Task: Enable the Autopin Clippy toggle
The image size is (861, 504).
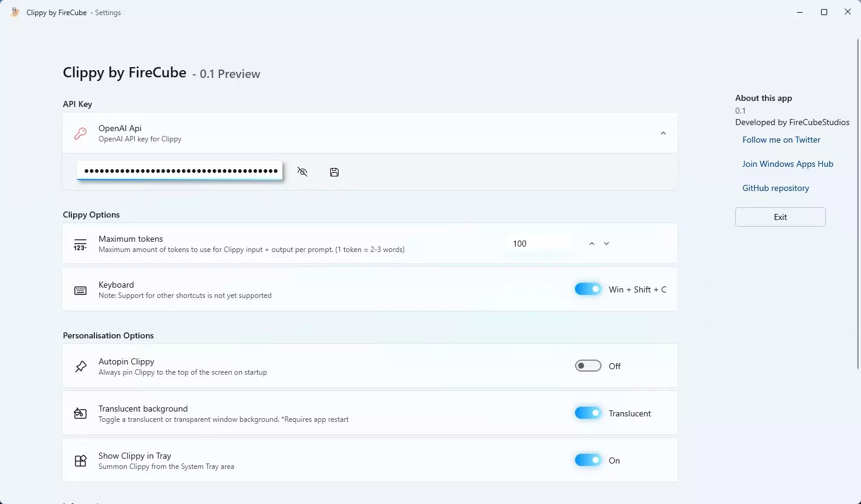Action: (588, 366)
